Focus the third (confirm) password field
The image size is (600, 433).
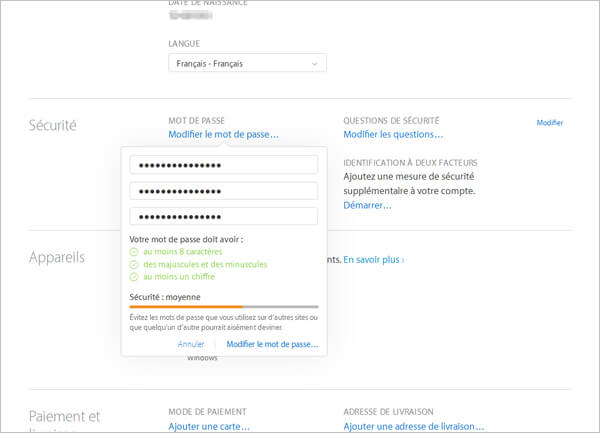click(x=223, y=216)
